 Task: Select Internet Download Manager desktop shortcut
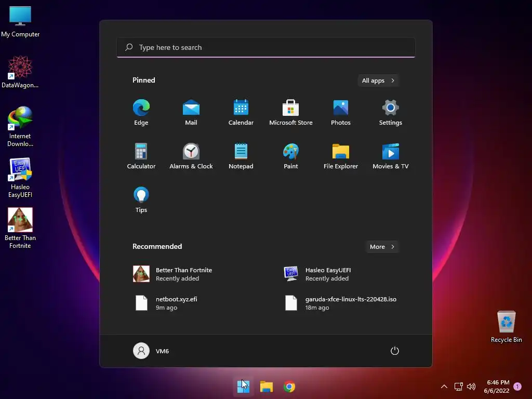point(20,127)
